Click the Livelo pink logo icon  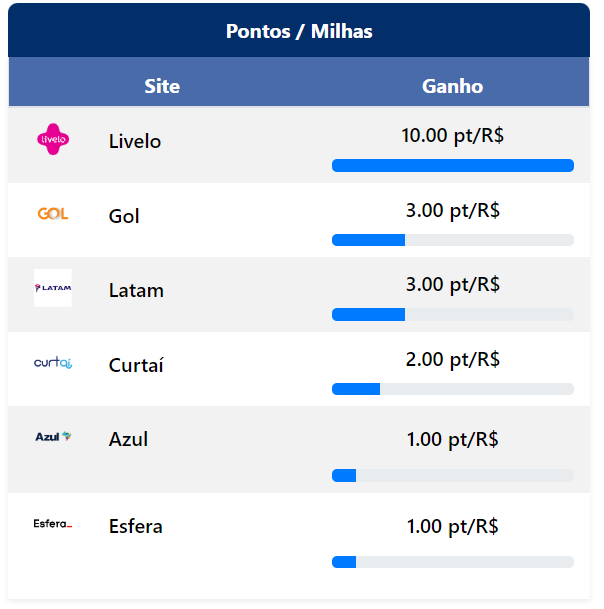[53, 140]
